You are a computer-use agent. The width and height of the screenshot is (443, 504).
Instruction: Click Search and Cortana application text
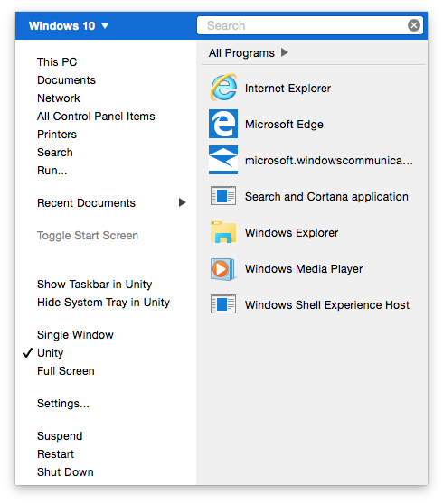click(x=326, y=196)
